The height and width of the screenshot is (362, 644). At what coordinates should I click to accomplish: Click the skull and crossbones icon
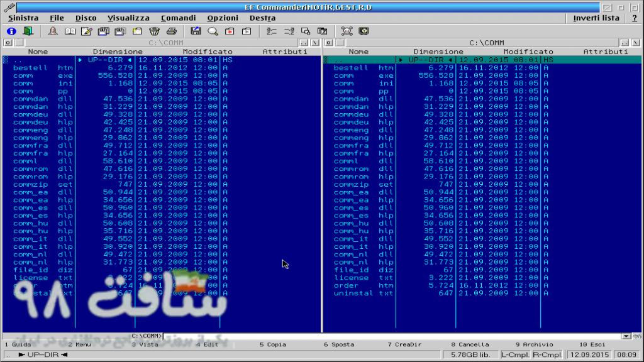click(347, 31)
